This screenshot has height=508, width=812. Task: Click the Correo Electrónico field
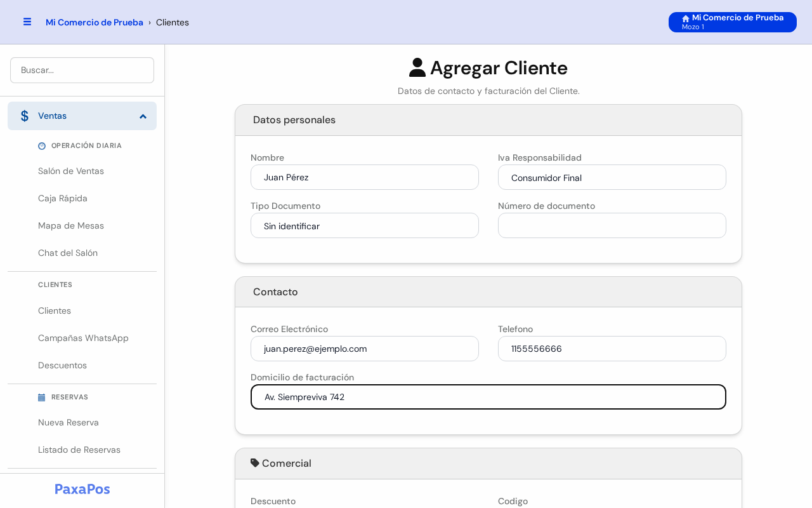coord(365,349)
